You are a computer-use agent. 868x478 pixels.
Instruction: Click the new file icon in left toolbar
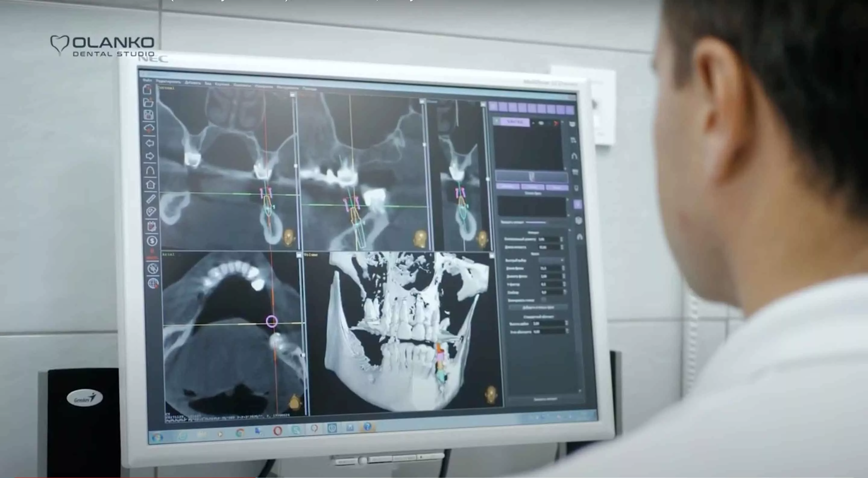pyautogui.click(x=148, y=89)
